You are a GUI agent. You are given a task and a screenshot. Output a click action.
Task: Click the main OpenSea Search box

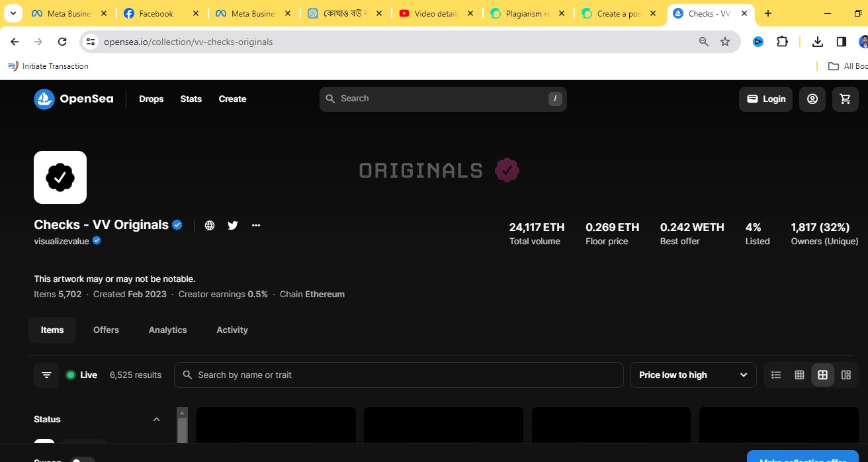(x=443, y=99)
